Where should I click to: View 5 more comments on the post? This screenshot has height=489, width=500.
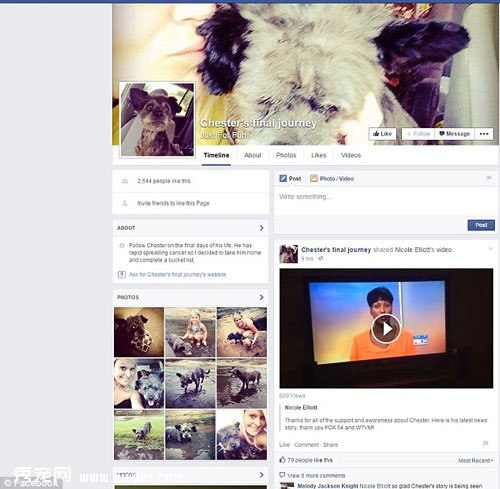click(x=316, y=475)
